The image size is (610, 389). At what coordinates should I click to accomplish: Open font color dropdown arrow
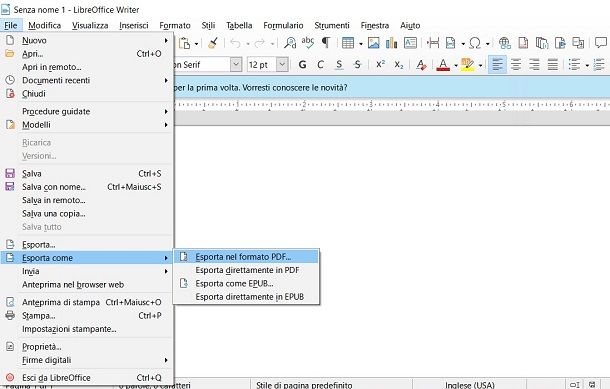[x=456, y=65]
